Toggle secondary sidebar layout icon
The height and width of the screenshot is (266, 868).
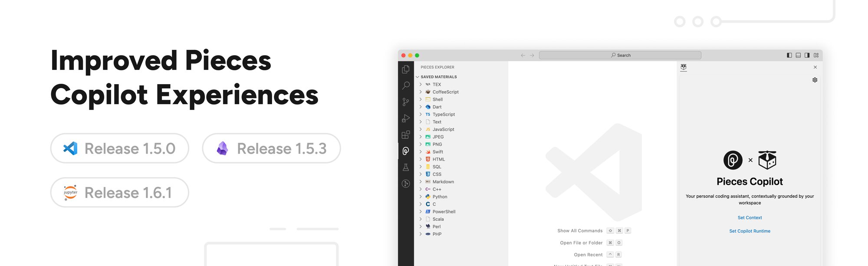click(x=807, y=55)
